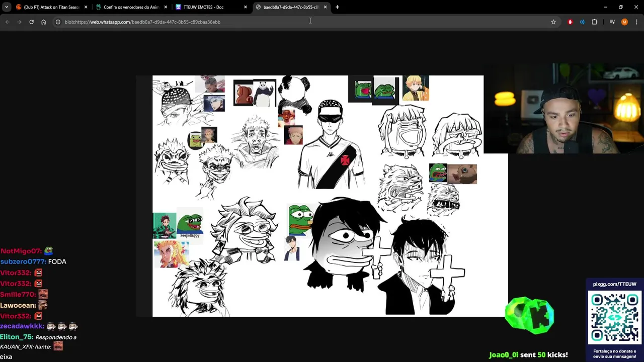Viewport: 644px width, 362px height.
Task: Click the pixgg.com/TTEUW link text
Action: point(614,284)
